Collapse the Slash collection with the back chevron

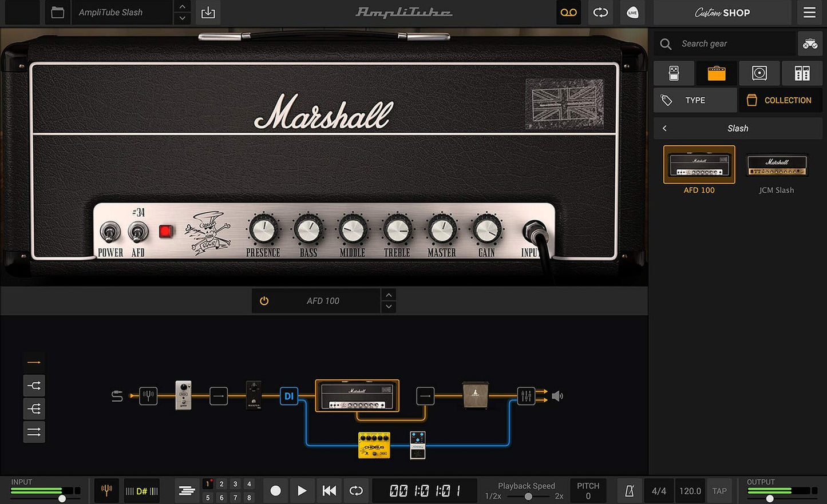click(x=664, y=128)
